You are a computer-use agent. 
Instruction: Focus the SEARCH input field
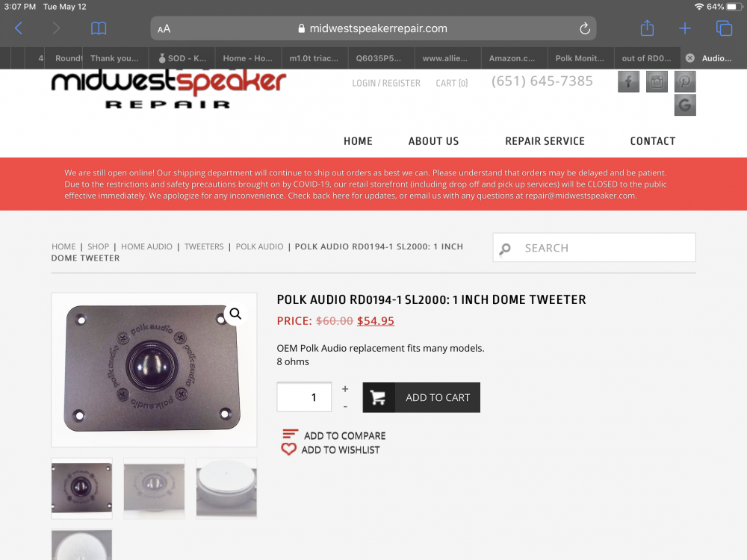(x=594, y=248)
